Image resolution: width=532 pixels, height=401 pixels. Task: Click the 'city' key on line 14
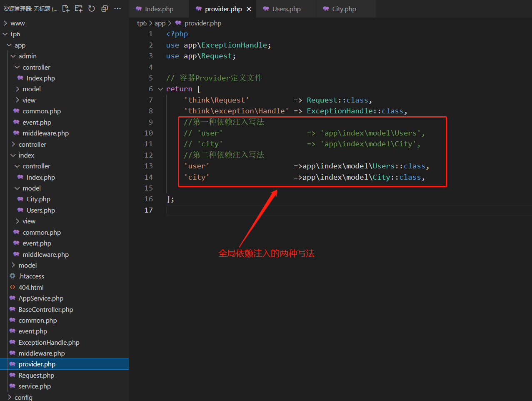pos(197,177)
